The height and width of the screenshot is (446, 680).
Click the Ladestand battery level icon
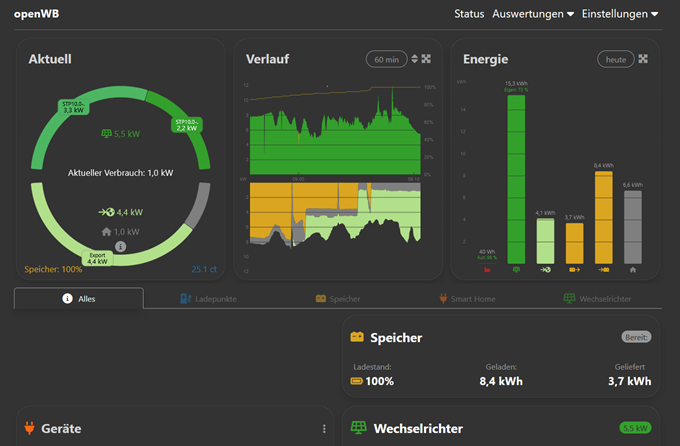coord(356,381)
